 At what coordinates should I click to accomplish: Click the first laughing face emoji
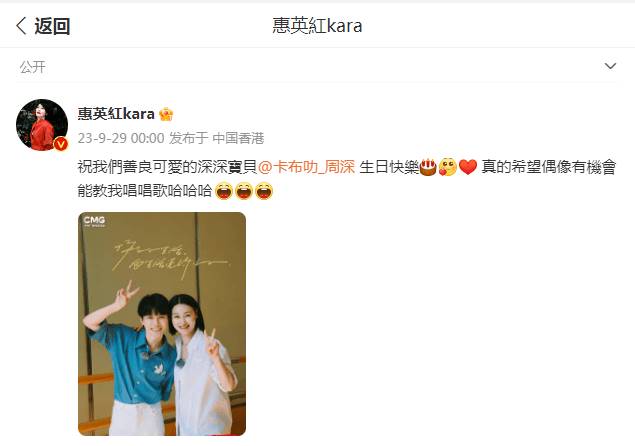coord(224,191)
